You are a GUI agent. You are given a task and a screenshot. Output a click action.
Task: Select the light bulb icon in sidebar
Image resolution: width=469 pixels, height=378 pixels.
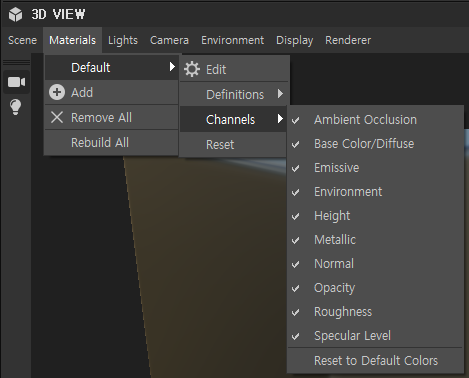tap(16, 107)
